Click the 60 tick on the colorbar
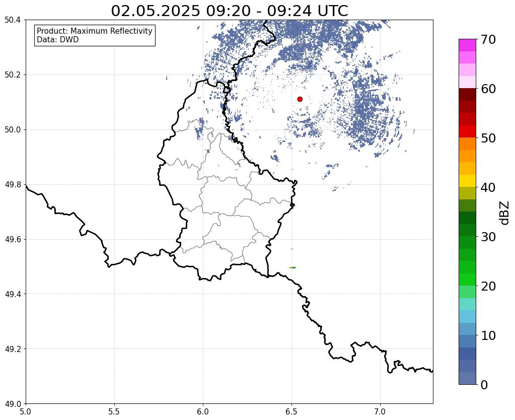The height and width of the screenshot is (420, 515). pyautogui.click(x=488, y=89)
